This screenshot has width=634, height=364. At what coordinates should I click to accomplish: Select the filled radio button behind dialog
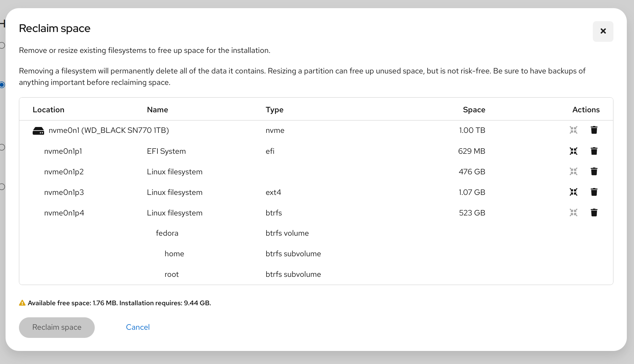click(2, 85)
